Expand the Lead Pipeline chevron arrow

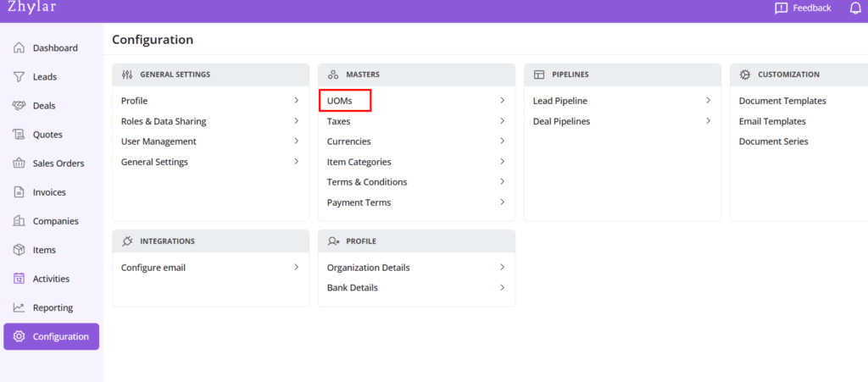click(708, 101)
